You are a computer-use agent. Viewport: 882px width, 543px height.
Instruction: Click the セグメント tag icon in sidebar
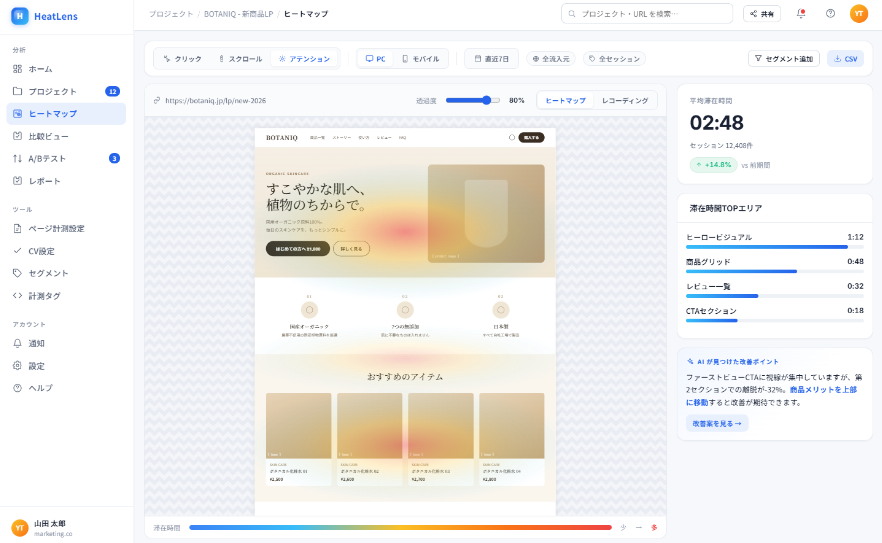17,273
